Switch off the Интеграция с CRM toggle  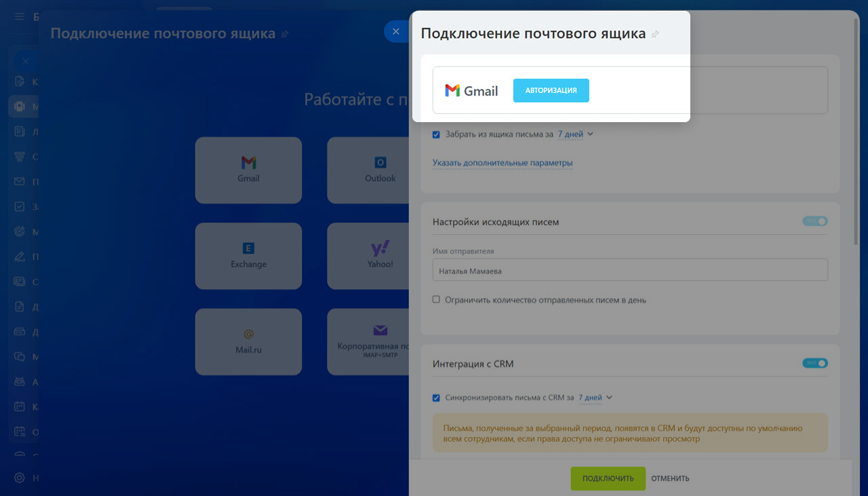[x=815, y=363]
